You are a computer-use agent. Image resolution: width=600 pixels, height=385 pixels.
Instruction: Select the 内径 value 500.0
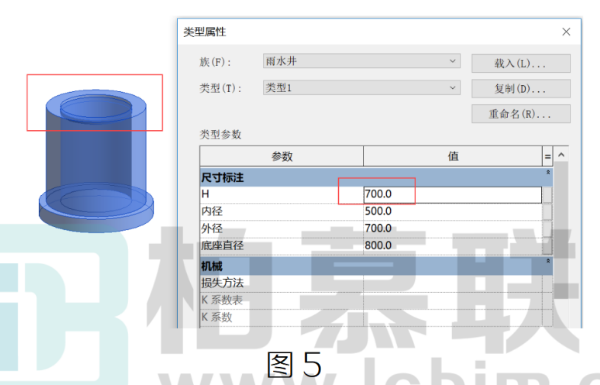[452, 211]
